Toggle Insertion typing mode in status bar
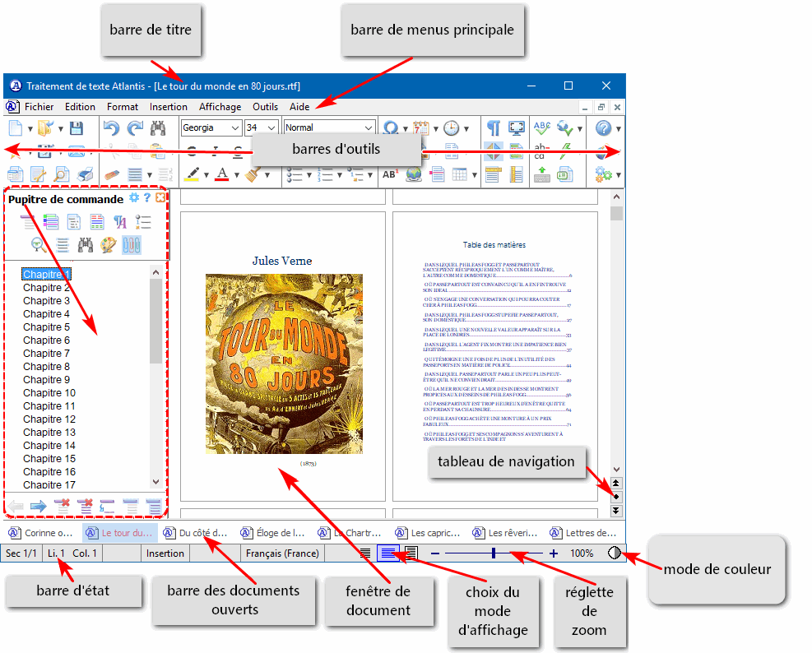Screen dimensions: 812x653 pyautogui.click(x=165, y=553)
